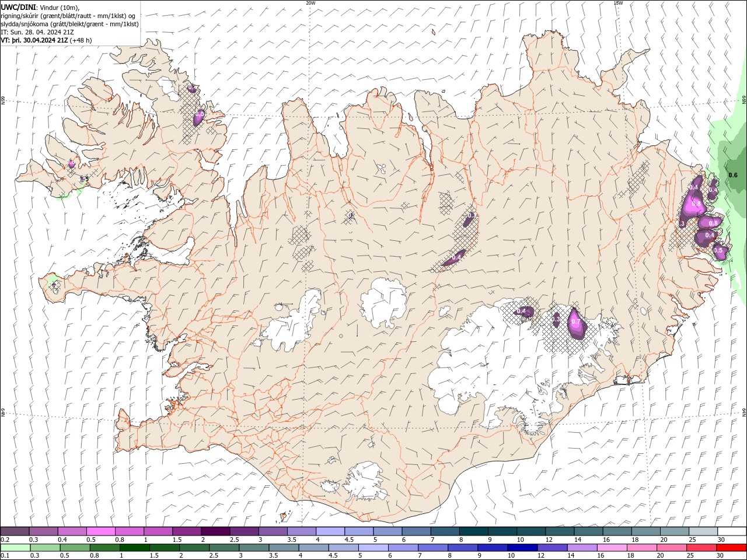The image size is (747, 560).
Task: Click the UWC/DINI model title text
Action: pyautogui.click(x=18, y=7)
